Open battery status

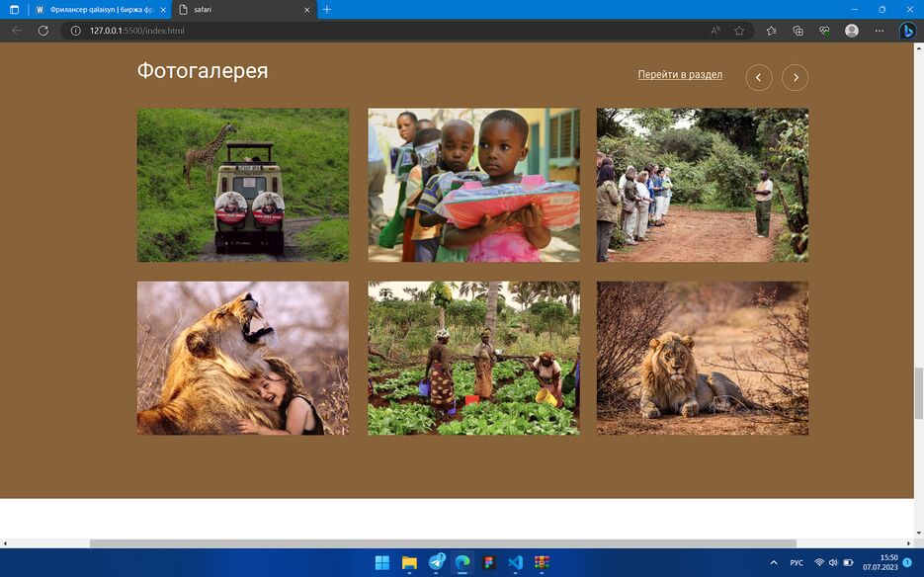[848, 563]
